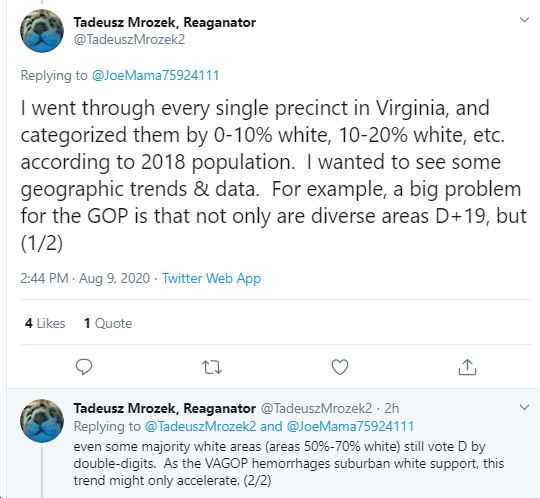The height and width of the screenshot is (498, 540).
Task: Open share options with the upload icon
Action: click(467, 367)
